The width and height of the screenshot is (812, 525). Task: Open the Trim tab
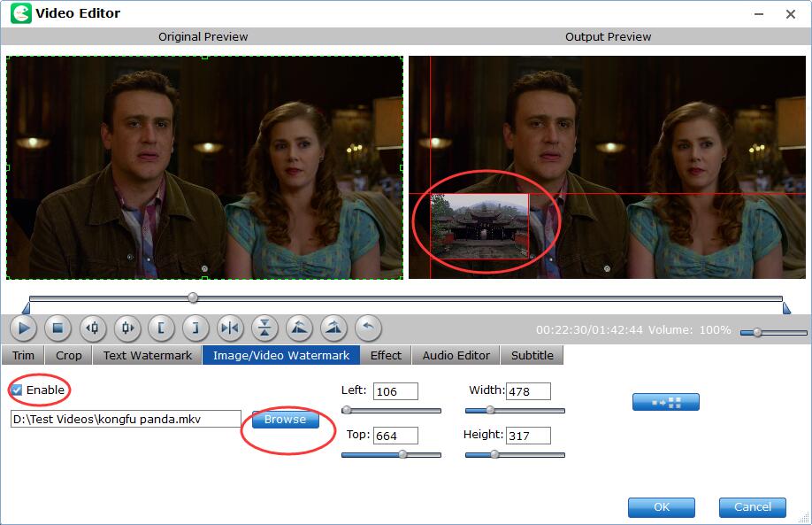(x=23, y=356)
